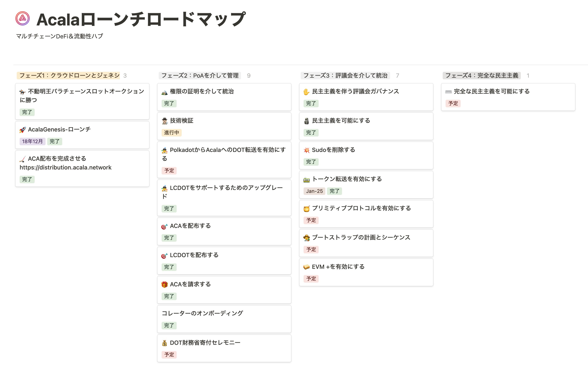Image resolution: width=588 pixels, height=374 pixels.
Task: Click the horse racing icon on the 不動明王 card
Action: (x=23, y=92)
